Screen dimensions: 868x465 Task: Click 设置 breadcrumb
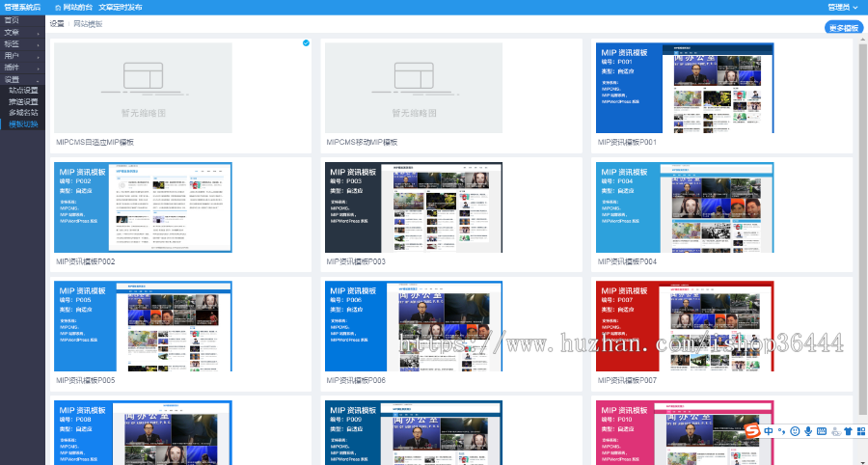(57, 24)
